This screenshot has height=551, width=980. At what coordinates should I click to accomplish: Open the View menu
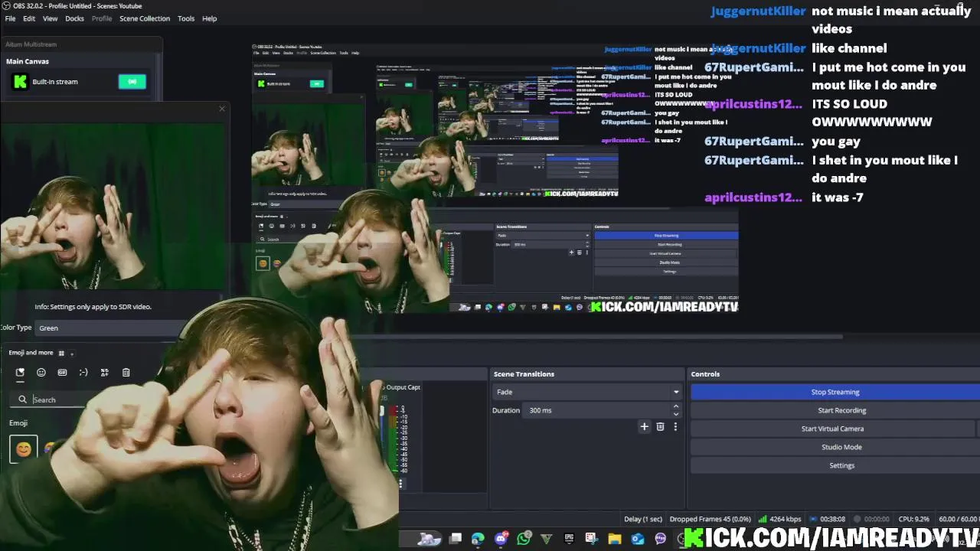pyautogui.click(x=50, y=18)
